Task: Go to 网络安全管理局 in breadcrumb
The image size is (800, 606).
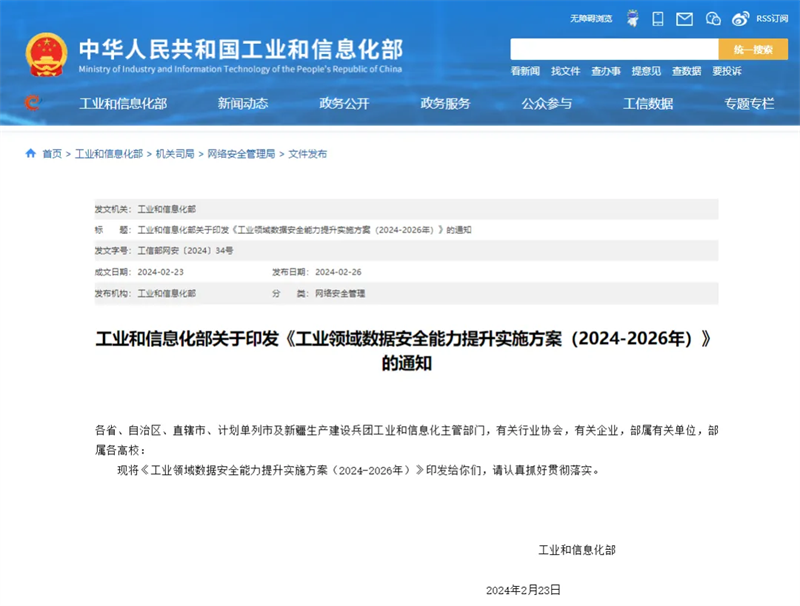Action: coord(240,154)
